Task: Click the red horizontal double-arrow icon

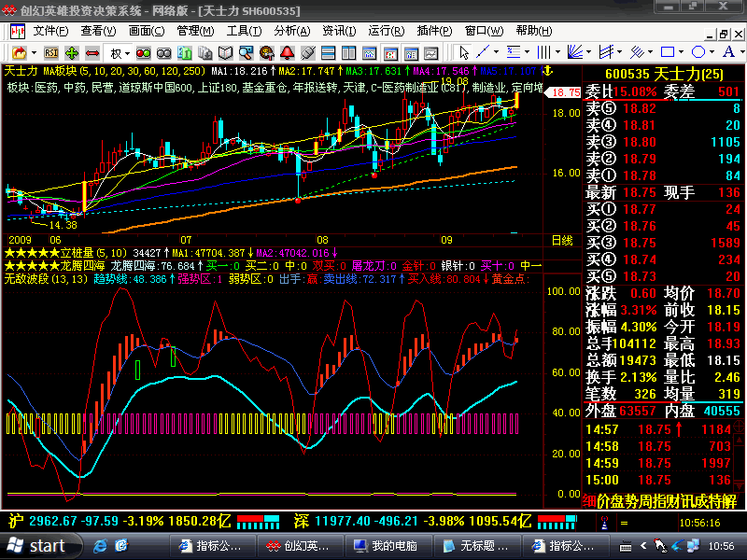Action: point(92,53)
